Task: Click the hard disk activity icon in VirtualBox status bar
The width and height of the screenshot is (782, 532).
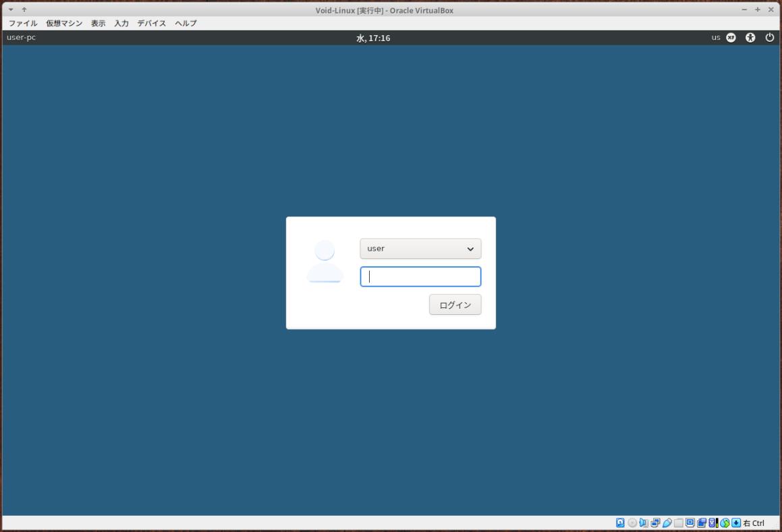Action: pyautogui.click(x=620, y=523)
